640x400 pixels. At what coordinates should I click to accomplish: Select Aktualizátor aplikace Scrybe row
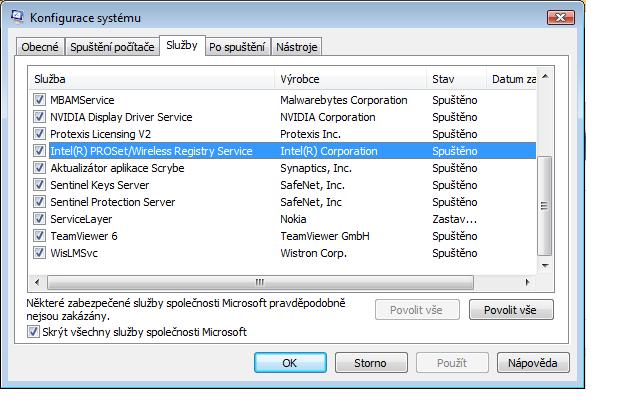[x=117, y=168]
